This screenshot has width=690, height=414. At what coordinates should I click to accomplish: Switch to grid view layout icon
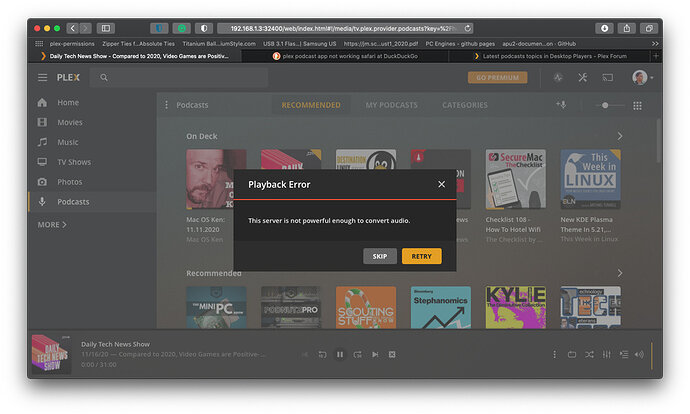637,105
